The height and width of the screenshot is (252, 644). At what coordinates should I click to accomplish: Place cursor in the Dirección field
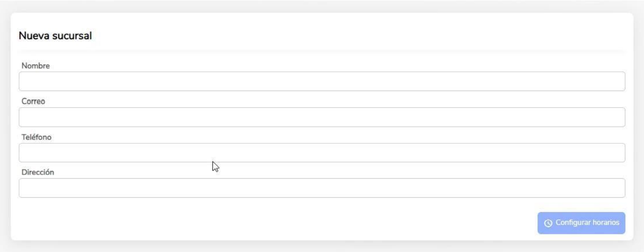pos(322,188)
